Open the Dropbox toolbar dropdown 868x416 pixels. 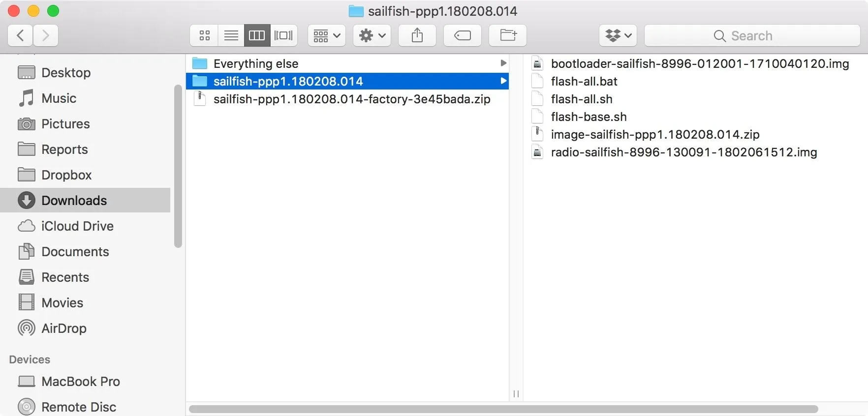tap(618, 35)
